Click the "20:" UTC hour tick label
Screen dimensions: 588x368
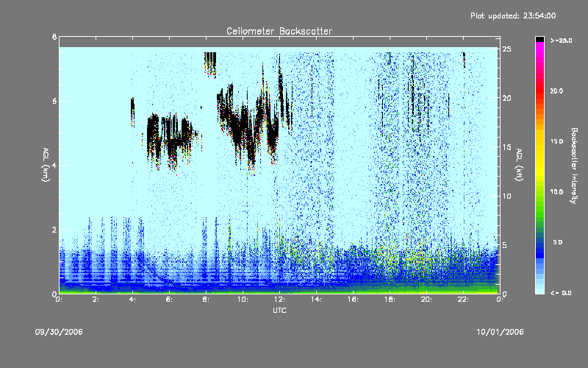click(426, 300)
